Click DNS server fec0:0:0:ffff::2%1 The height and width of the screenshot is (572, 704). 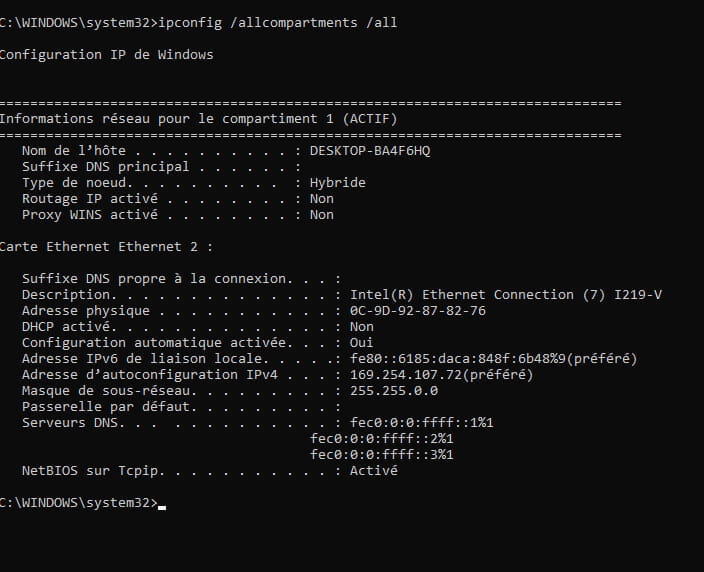[382, 439]
